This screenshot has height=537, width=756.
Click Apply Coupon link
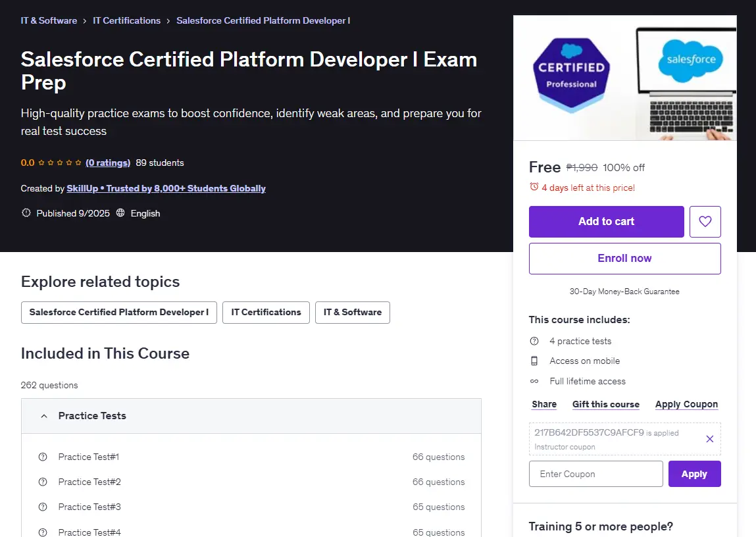click(686, 404)
